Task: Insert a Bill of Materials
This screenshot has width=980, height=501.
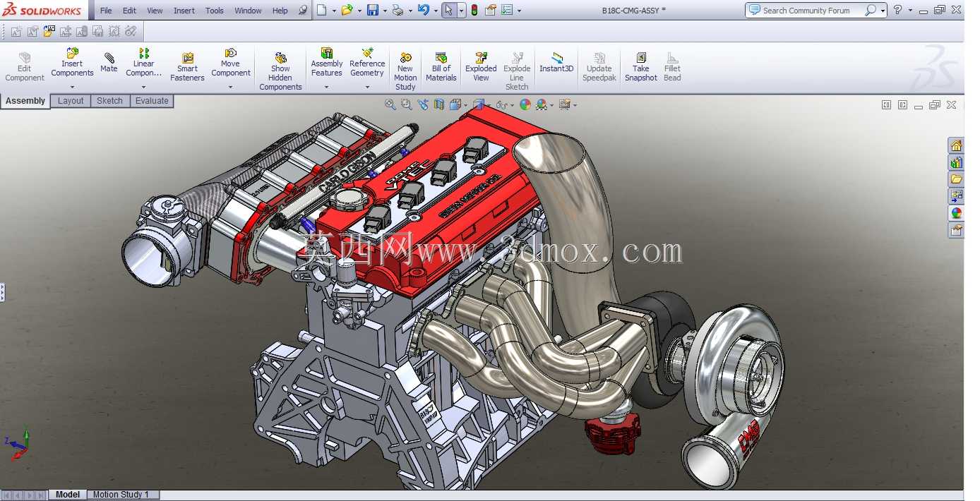Action: pyautogui.click(x=441, y=68)
